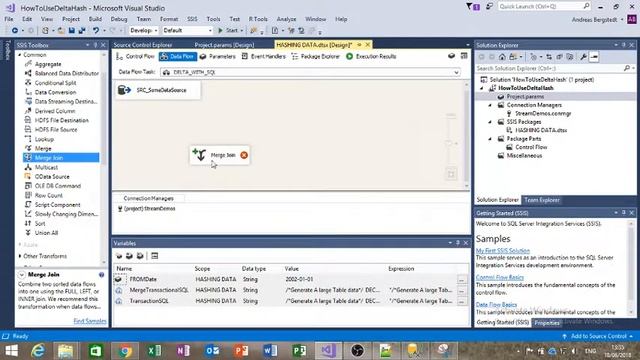The image size is (640, 360).
Task: Collapse Package Parts node
Action: pos(490,139)
